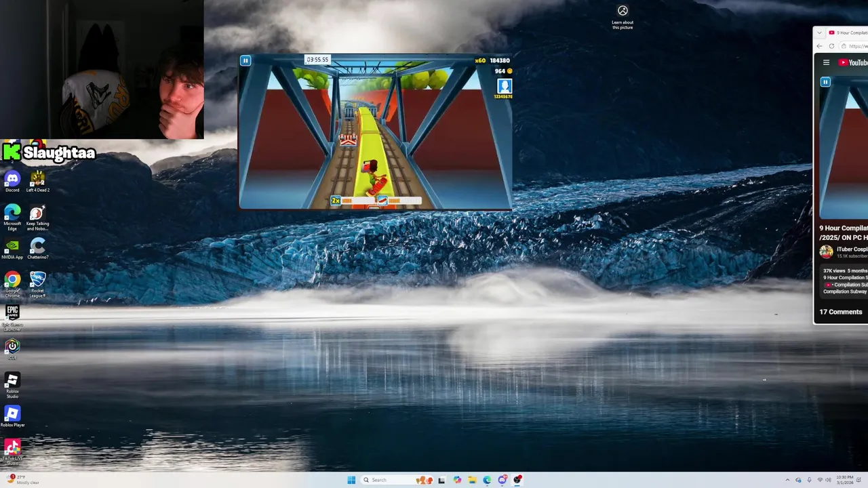Viewport: 868px width, 488px height.
Task: Click the Learn about this picture icon
Action: point(623,11)
